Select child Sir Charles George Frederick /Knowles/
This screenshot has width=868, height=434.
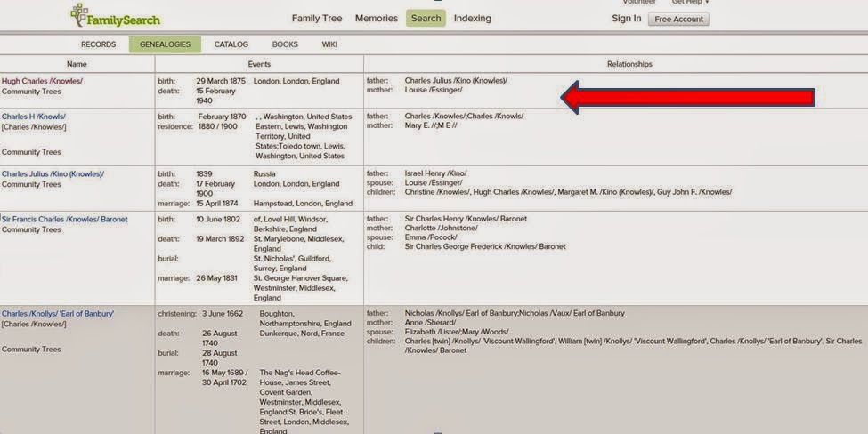point(485,247)
